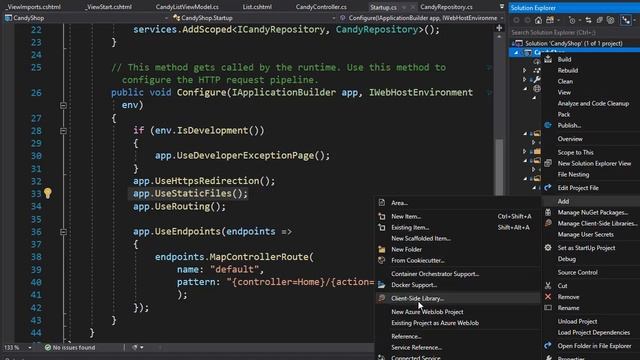
Task: Click the split editor icon above the scrollbar
Action: click(499, 28)
